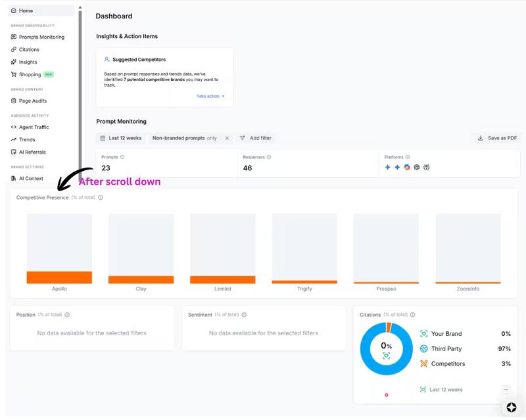This screenshot has height=420, width=526.
Task: Remove the Non-branded prompts only filter
Action: pyautogui.click(x=227, y=139)
